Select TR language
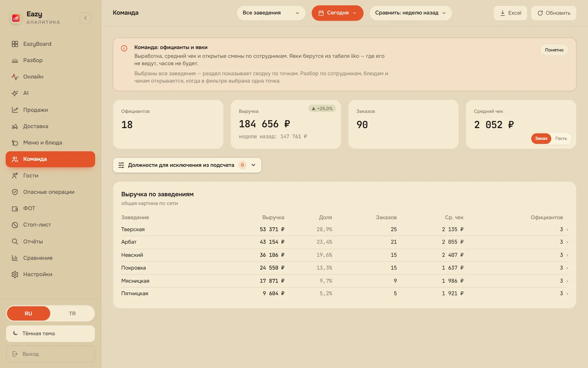This screenshot has height=368, width=588. pyautogui.click(x=72, y=314)
